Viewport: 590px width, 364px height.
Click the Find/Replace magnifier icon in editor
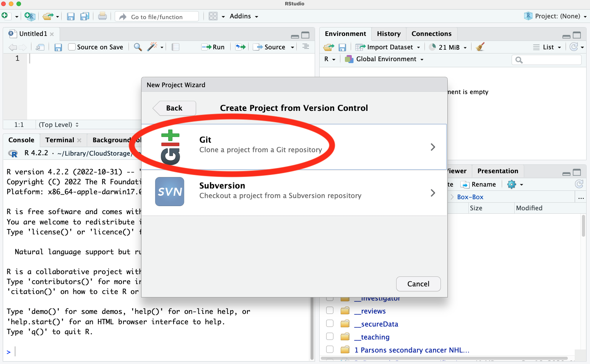(x=138, y=47)
